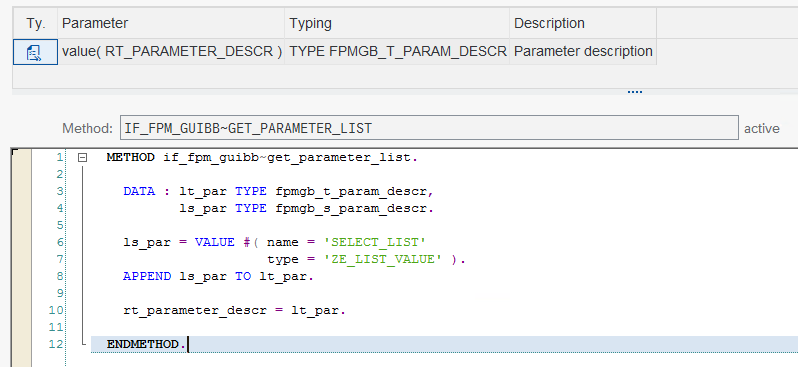This screenshot has height=367, width=798.
Task: Click the 'SELECT_LIST' string literal
Action: pyautogui.click(x=375, y=242)
